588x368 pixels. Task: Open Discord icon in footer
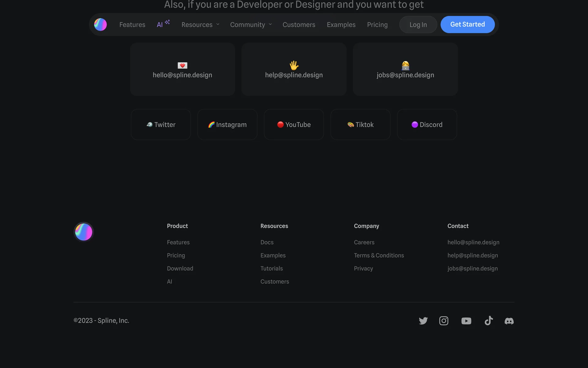tap(509, 321)
